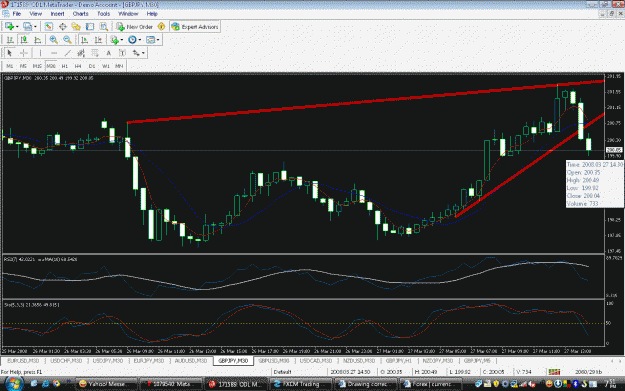Switch timeframe to M15
Image resolution: width=625 pixels, height=391 pixels.
tap(37, 66)
